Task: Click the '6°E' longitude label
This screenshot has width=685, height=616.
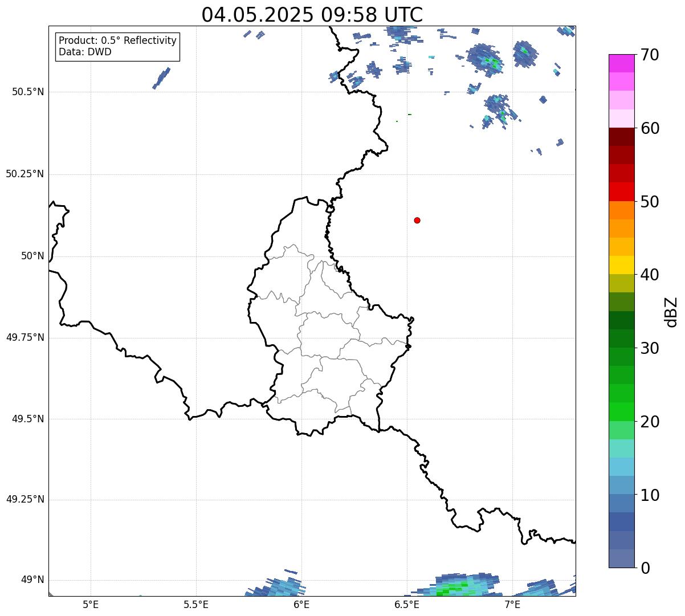Action: [x=301, y=605]
